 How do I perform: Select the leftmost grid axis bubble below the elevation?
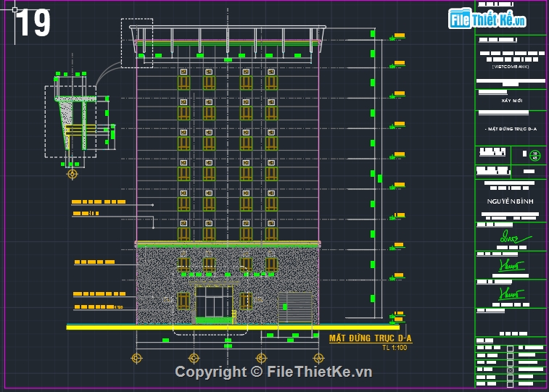[x=136, y=359]
